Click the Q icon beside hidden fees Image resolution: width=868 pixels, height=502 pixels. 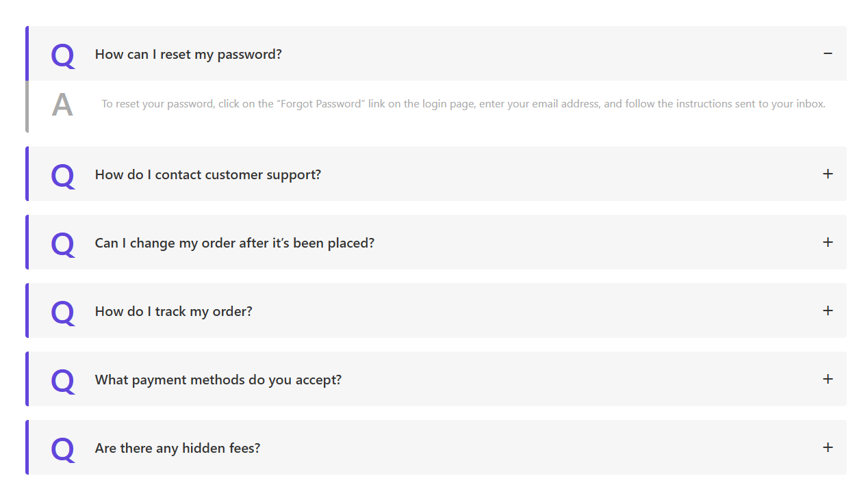coord(62,449)
